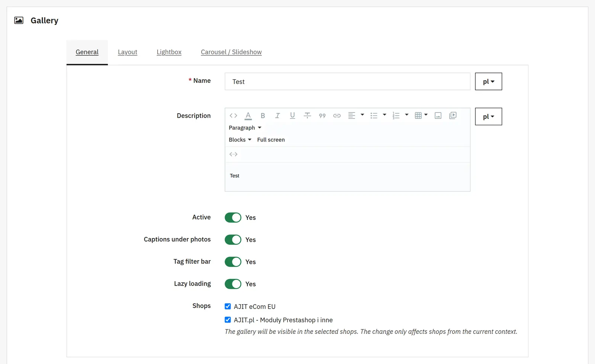595x364 pixels.
Task: Switch to the General tab
Action: coord(87,52)
